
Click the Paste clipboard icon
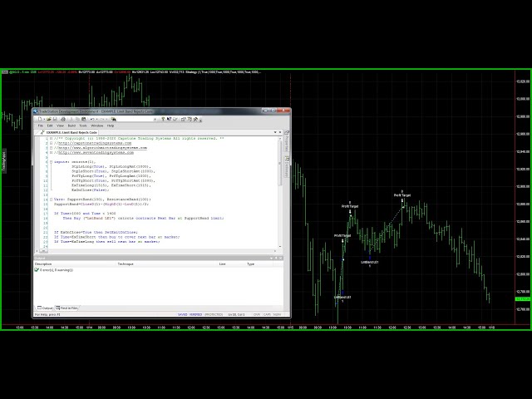(84, 119)
